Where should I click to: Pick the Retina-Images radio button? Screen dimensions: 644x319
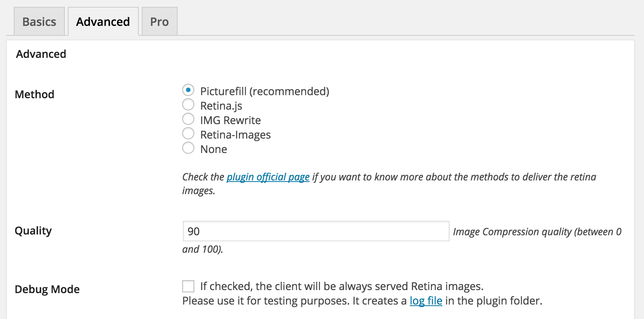pyautogui.click(x=188, y=134)
